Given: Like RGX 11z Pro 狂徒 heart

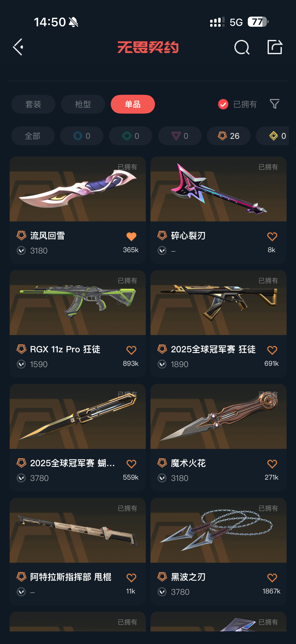Looking at the screenshot, I should tap(131, 350).
